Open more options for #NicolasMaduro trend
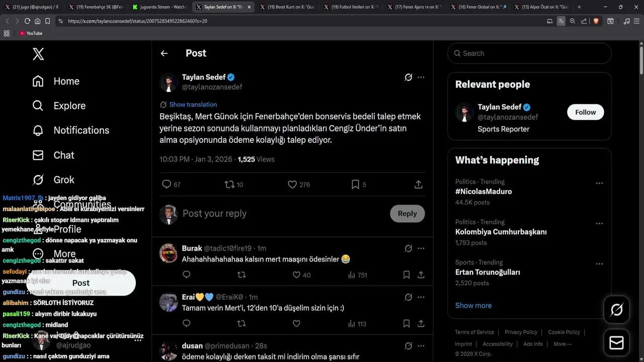 599,183
